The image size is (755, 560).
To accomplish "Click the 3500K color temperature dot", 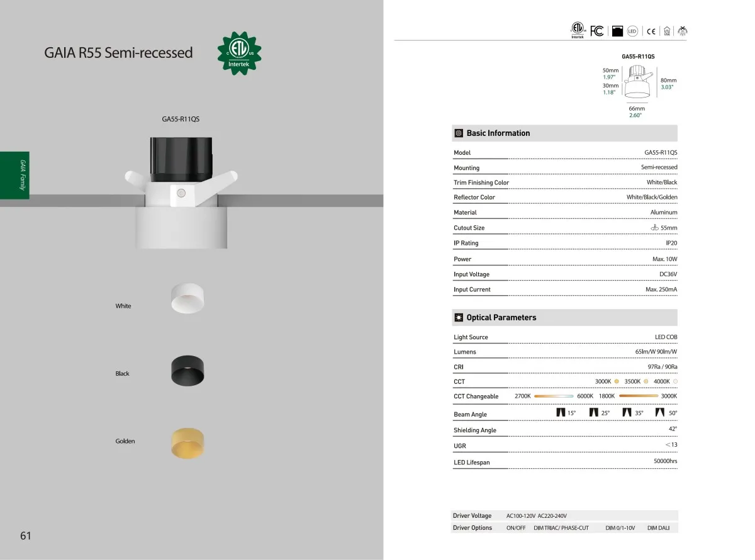I will [x=646, y=381].
